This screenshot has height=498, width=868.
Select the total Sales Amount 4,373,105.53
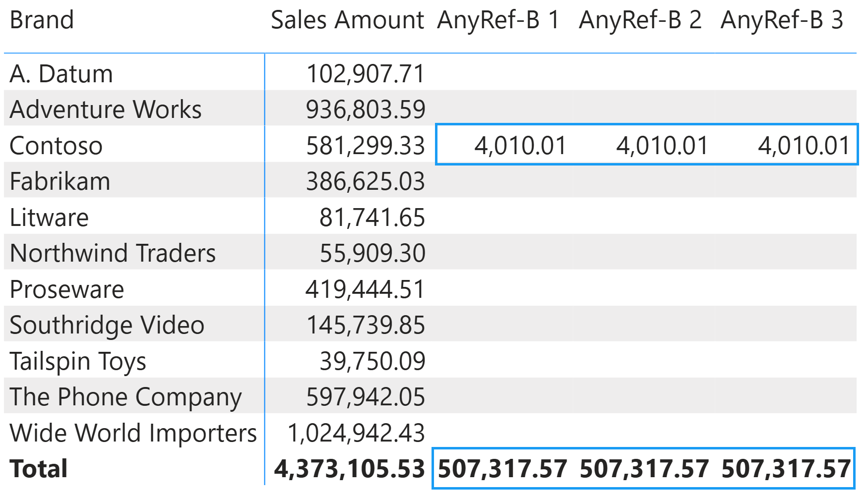[349, 469]
